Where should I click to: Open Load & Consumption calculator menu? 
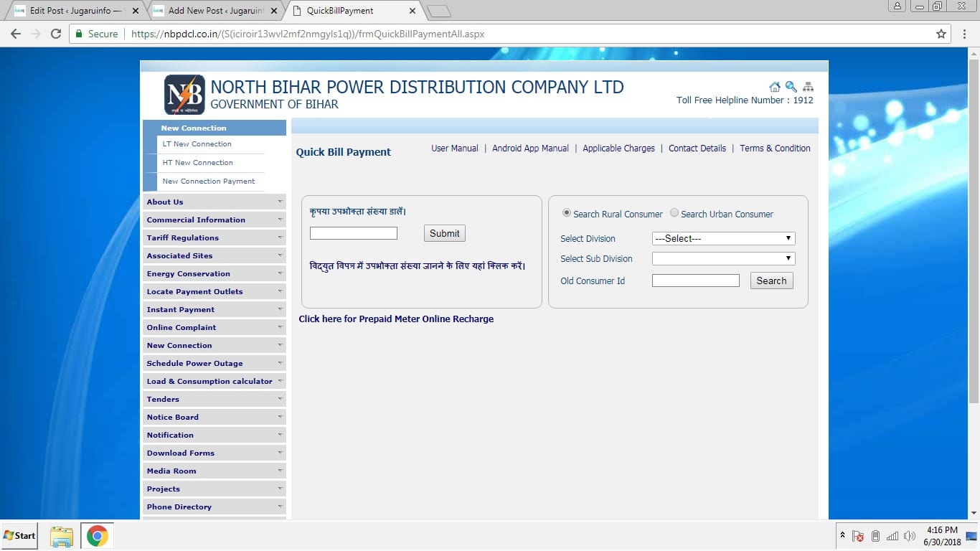(214, 381)
